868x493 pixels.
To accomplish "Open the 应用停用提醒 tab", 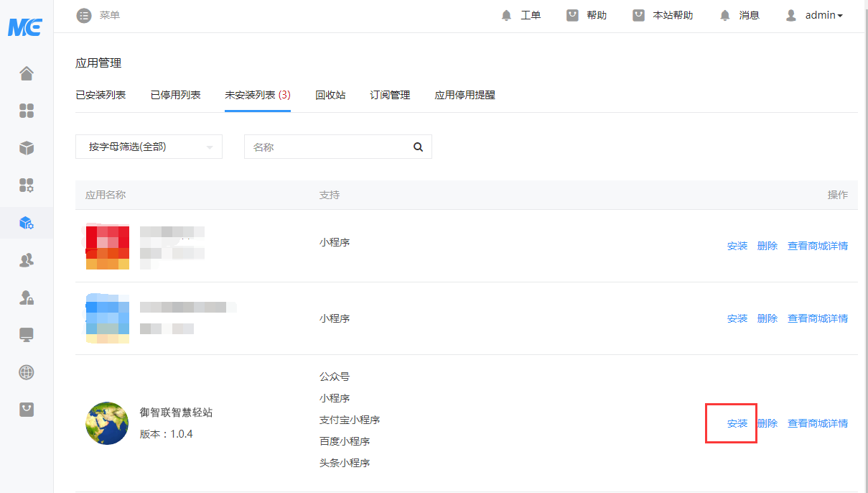I will click(465, 95).
